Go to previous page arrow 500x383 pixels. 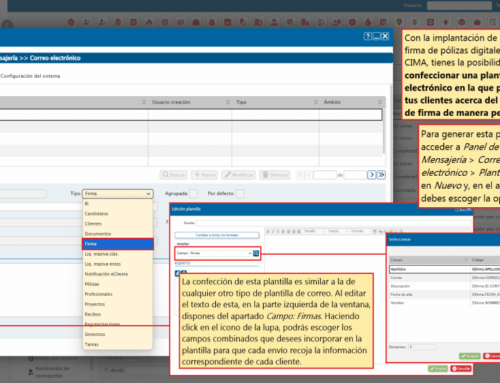point(309,175)
